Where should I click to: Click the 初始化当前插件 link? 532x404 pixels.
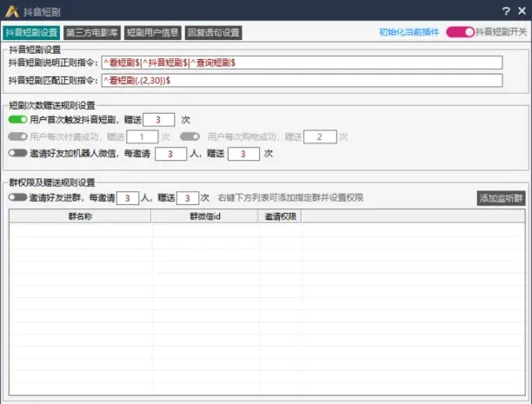tap(409, 32)
